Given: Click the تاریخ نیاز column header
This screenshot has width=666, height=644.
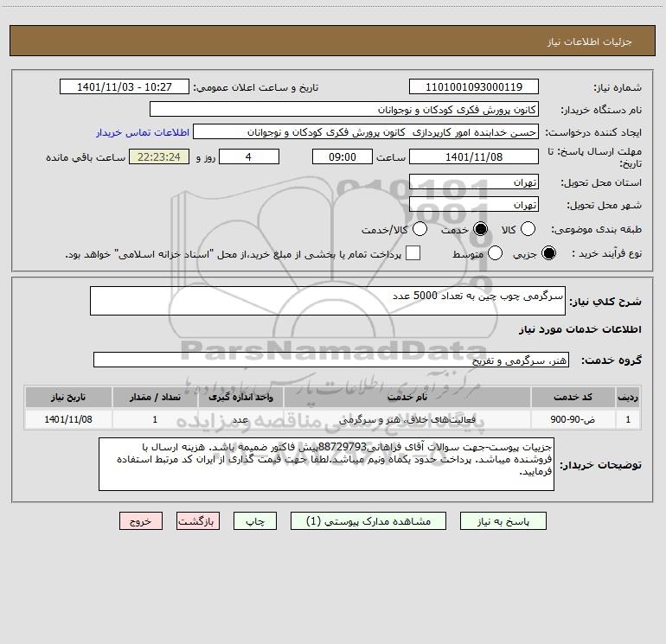Looking at the screenshot, I should point(68,398).
